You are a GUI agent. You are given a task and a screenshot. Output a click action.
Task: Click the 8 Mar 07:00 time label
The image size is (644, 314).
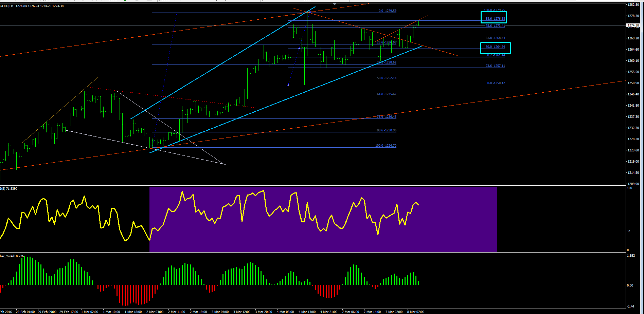[416, 312]
